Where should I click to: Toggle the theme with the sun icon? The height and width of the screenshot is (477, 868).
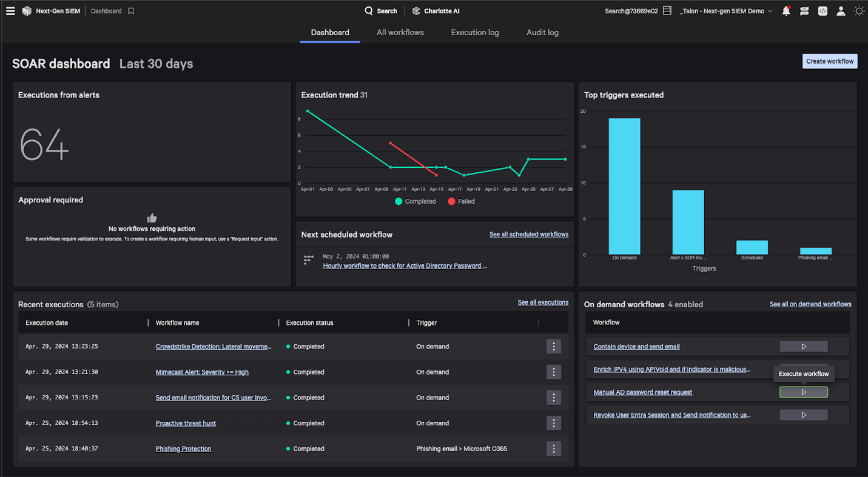pyautogui.click(x=859, y=10)
